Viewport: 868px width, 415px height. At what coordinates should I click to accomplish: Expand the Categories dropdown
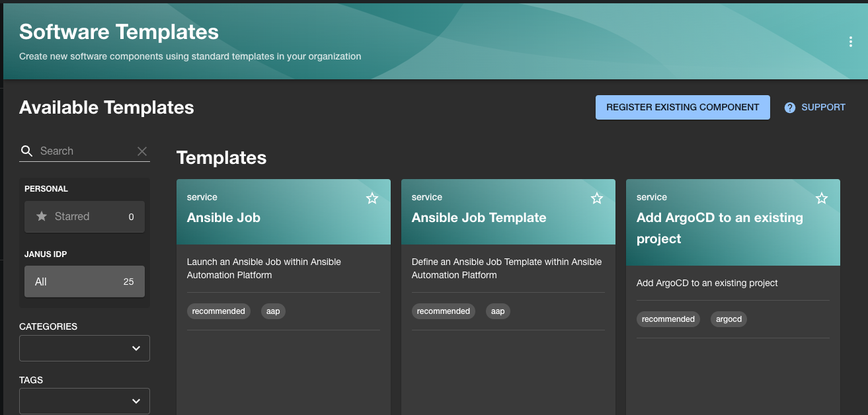85,348
